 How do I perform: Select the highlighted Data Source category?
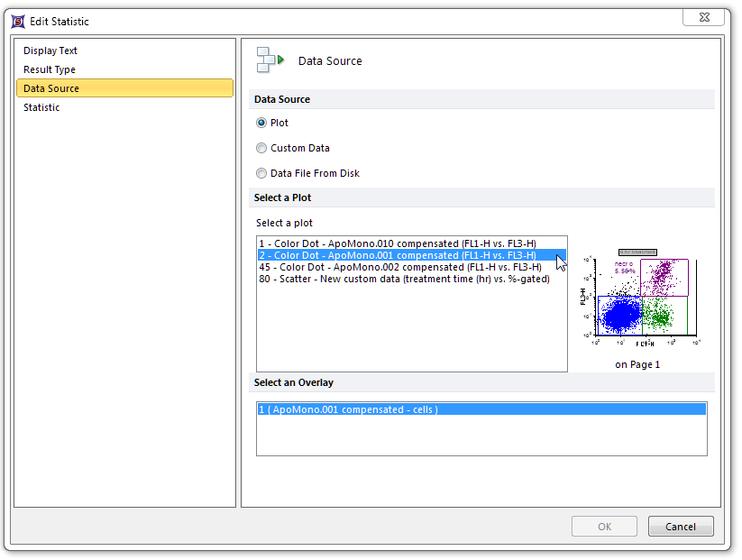click(51, 88)
